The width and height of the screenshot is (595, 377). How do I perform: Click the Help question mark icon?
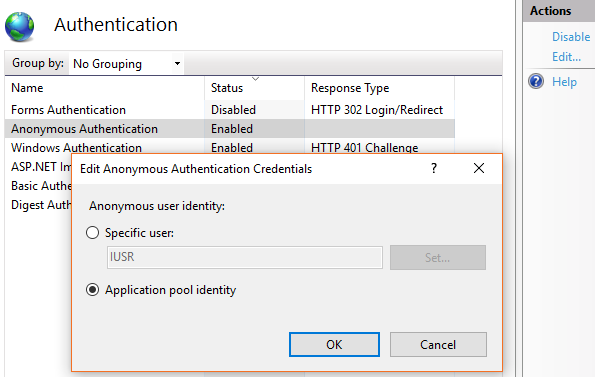[x=536, y=81]
